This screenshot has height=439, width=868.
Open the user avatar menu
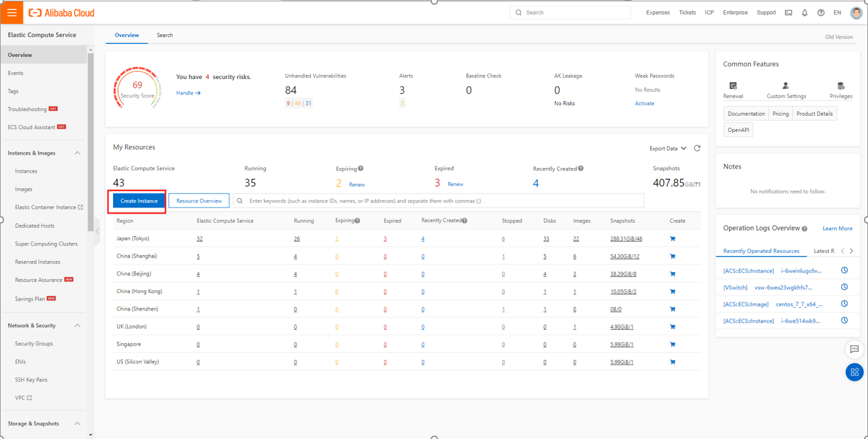pyautogui.click(x=856, y=13)
